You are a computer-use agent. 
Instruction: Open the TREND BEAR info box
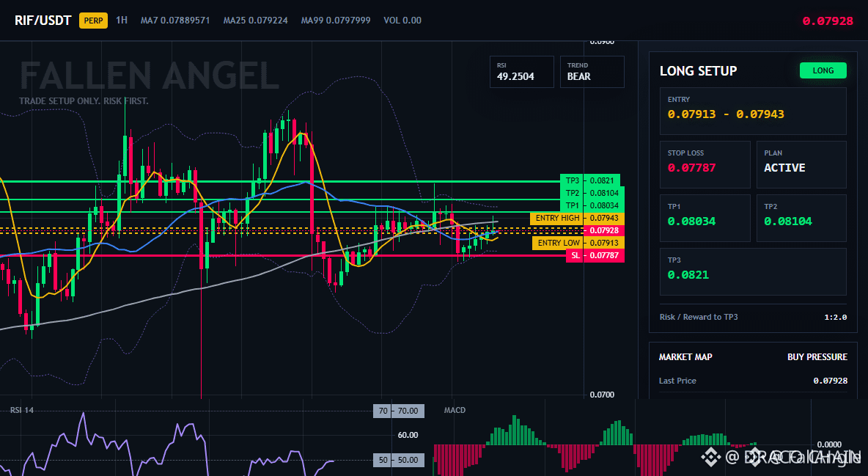pyautogui.click(x=592, y=71)
